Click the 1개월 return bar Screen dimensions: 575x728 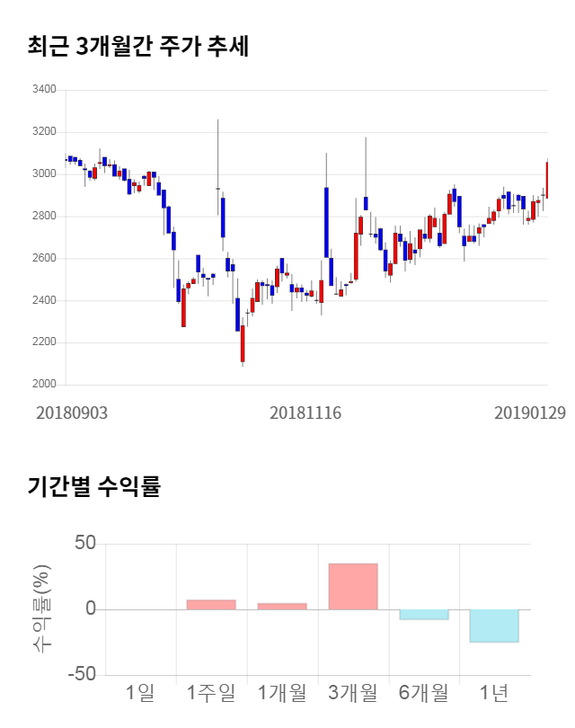tap(282, 607)
